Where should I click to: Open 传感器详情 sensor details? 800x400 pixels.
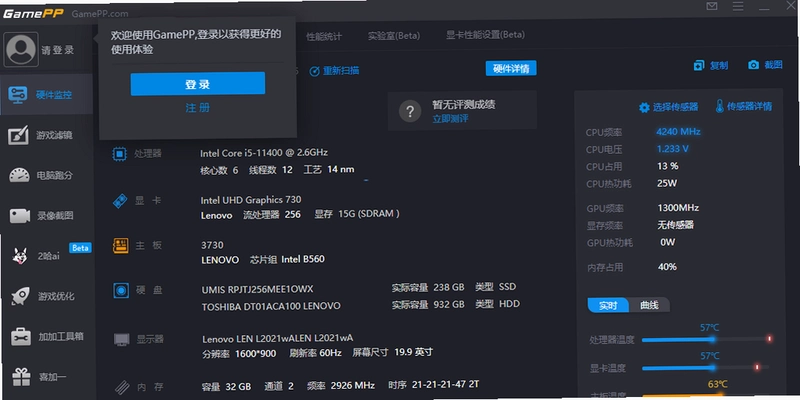744,106
